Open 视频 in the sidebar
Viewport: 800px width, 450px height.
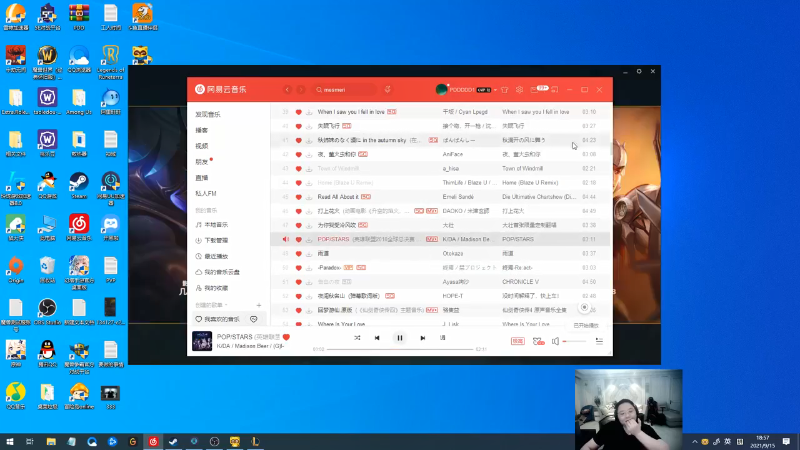pyautogui.click(x=202, y=146)
